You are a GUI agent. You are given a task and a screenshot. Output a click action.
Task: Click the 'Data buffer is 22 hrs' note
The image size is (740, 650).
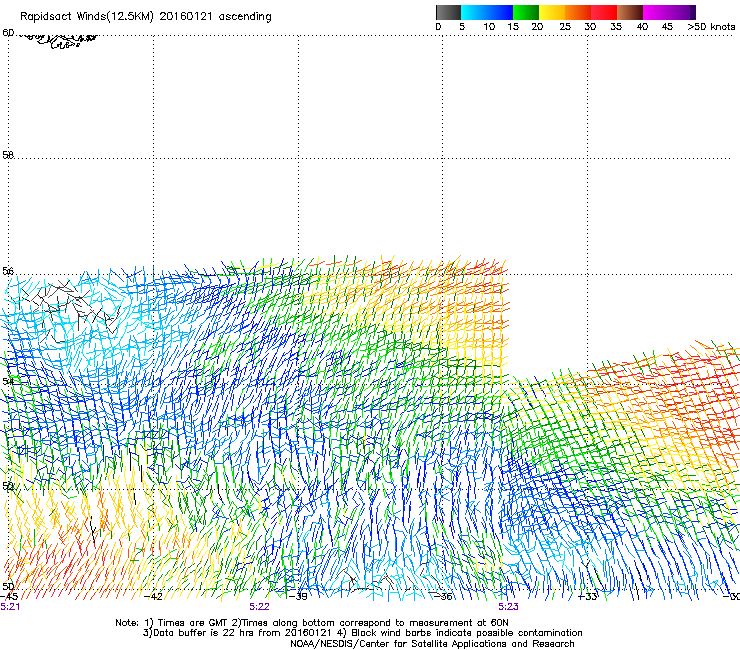(x=203, y=633)
